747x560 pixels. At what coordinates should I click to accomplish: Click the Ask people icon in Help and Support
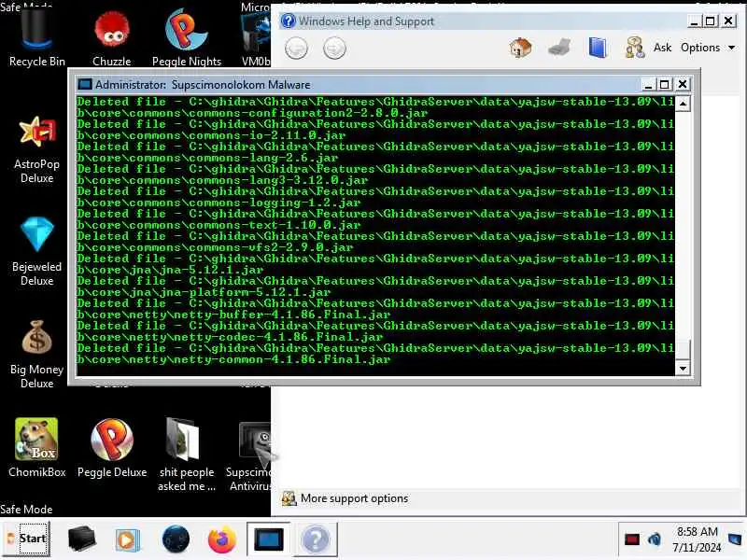(635, 48)
